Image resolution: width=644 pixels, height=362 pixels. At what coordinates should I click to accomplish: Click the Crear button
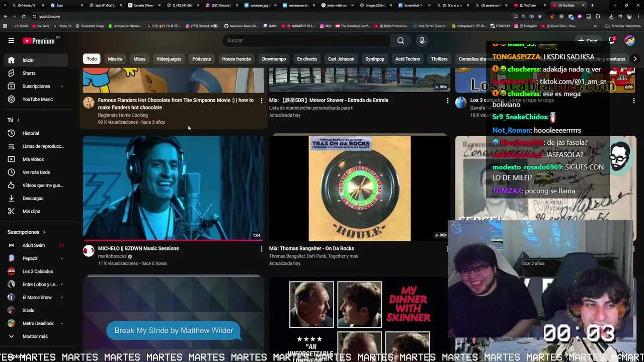[588, 41]
